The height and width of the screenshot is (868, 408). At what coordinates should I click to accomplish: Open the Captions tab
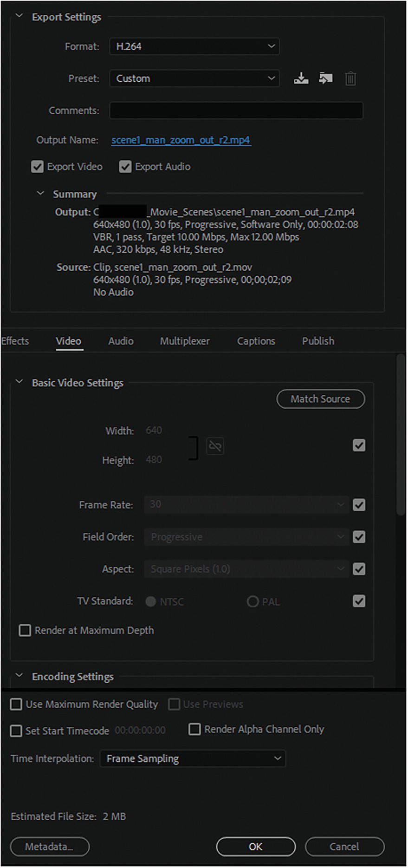click(x=256, y=341)
